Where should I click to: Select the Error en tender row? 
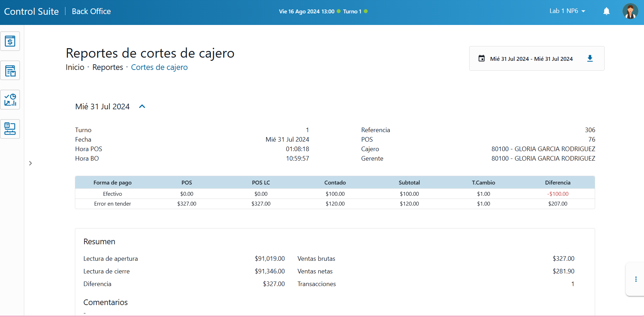pos(113,204)
